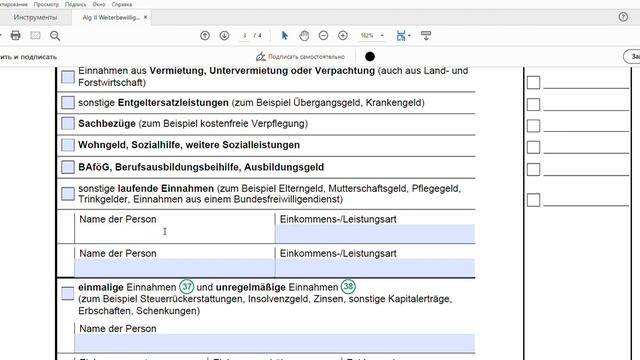Go to previous page with up arrow
This screenshot has height=360, width=640.
[x=205, y=36]
